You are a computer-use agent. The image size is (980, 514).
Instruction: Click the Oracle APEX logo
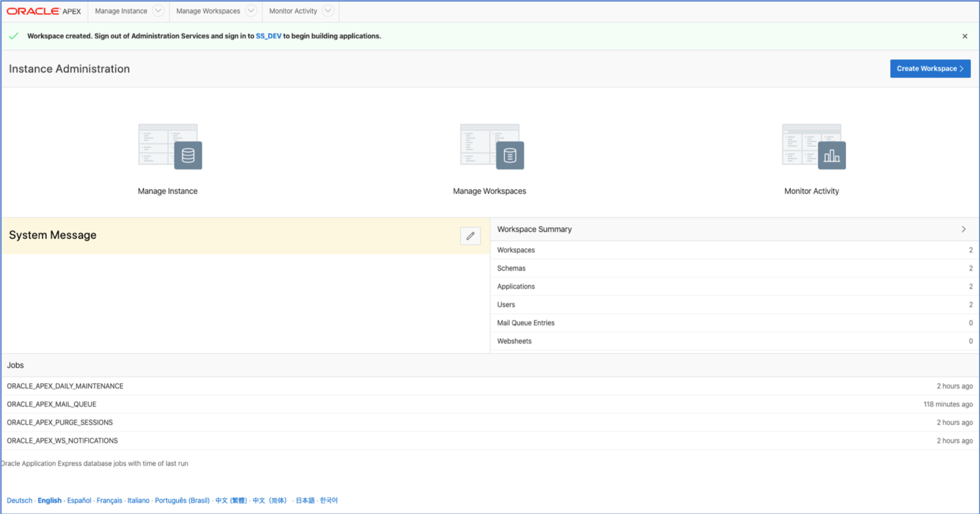click(44, 11)
